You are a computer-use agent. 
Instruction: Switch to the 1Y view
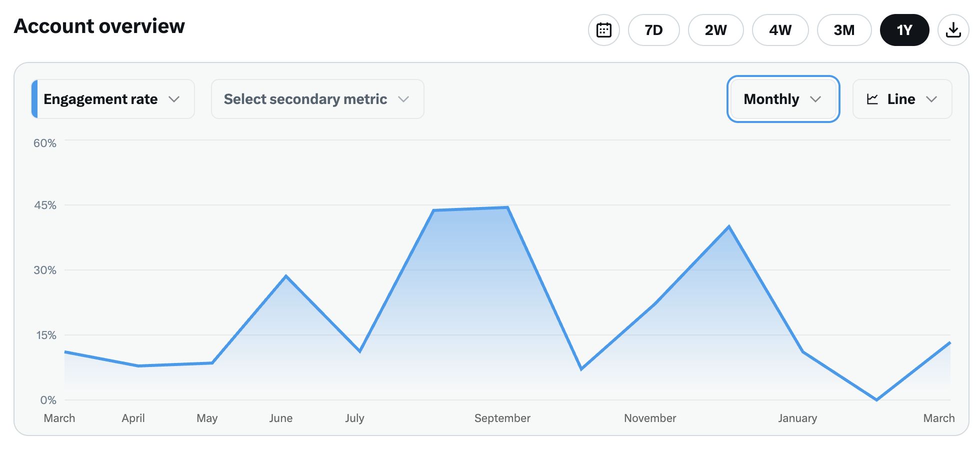point(904,30)
